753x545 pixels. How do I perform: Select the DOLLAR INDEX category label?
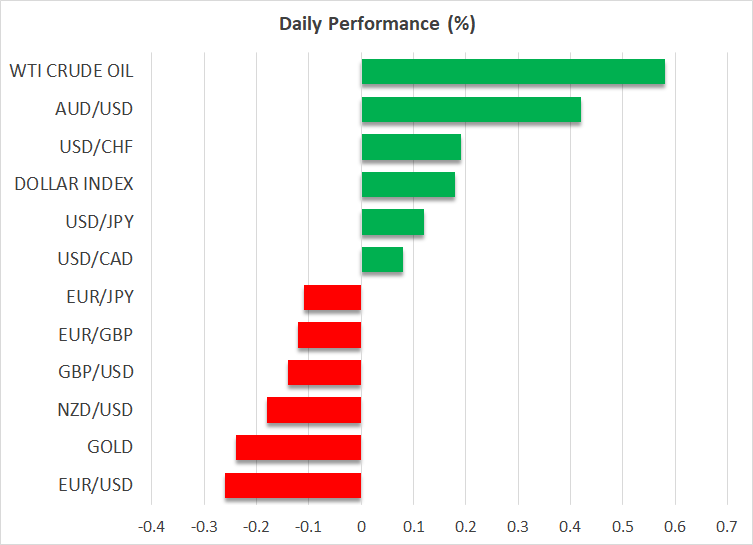pyautogui.click(x=74, y=184)
